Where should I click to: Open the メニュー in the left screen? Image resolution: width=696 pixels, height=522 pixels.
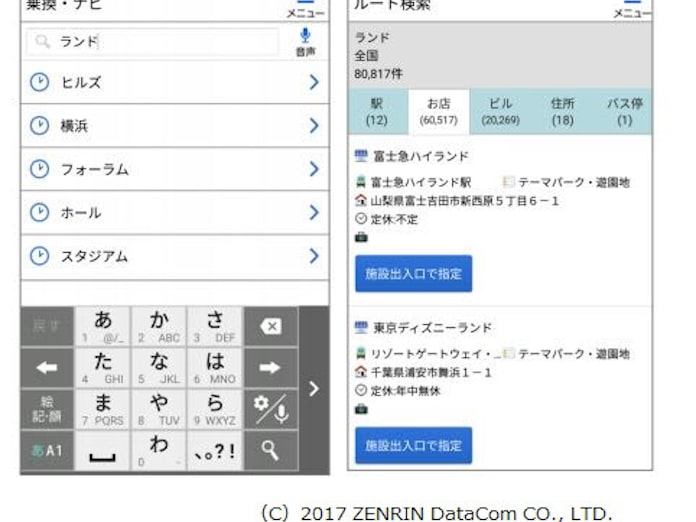[x=306, y=10]
